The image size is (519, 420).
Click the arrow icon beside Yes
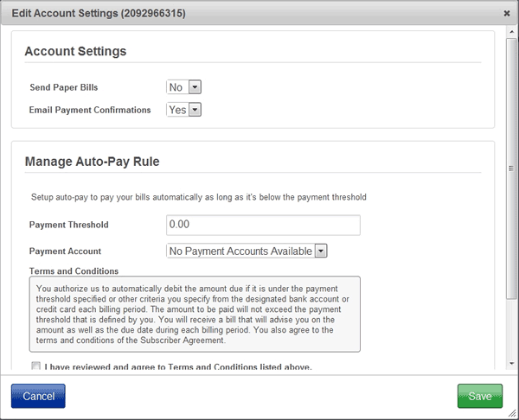point(195,110)
